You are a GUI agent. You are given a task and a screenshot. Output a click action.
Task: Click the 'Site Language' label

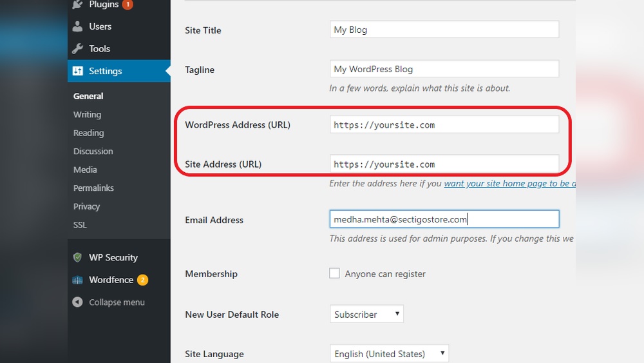click(214, 354)
